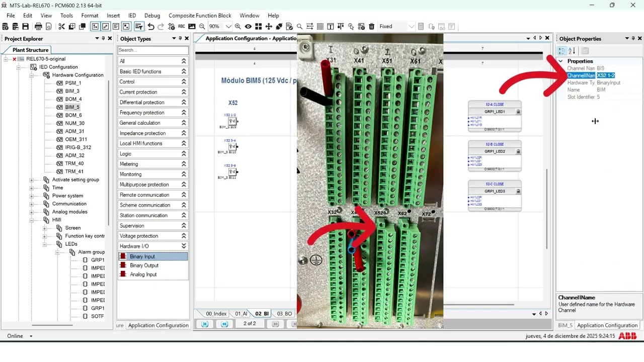Close the Object Types panel
Screen dimensions: 644x362
click(x=187, y=38)
